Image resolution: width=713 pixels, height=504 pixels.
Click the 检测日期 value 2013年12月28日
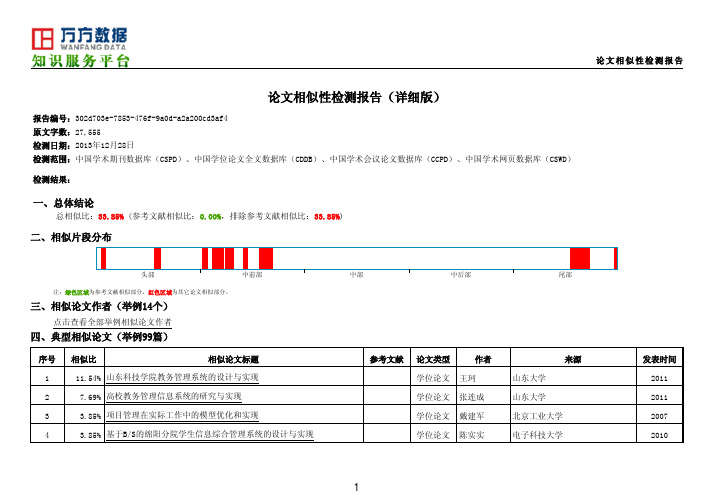[104, 146]
